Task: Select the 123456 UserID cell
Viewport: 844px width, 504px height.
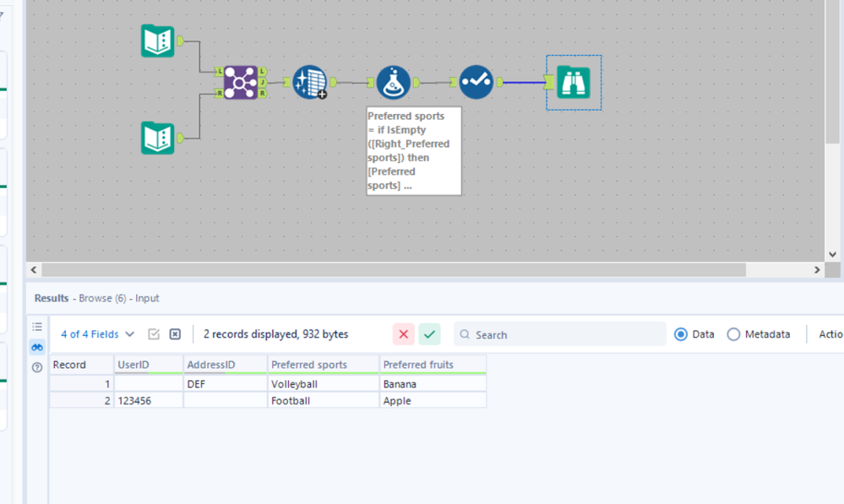Action: coord(149,401)
